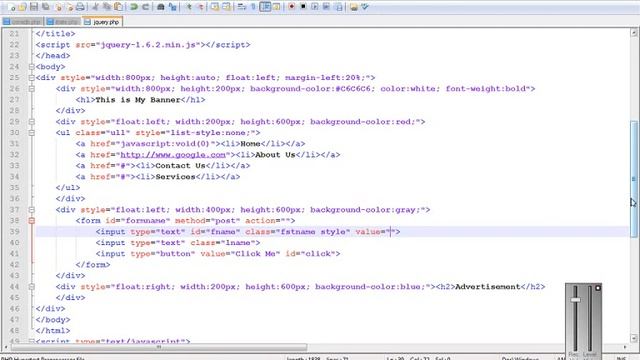Screen dimensions: 640x360
Task: Stop macro recording with the black square
Action: point(303,7)
